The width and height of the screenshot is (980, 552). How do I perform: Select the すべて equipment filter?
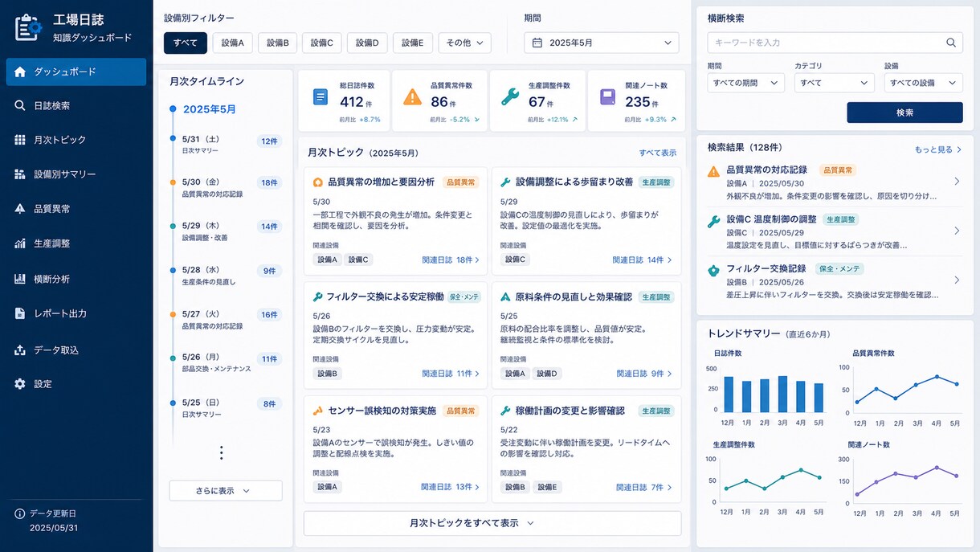click(186, 43)
